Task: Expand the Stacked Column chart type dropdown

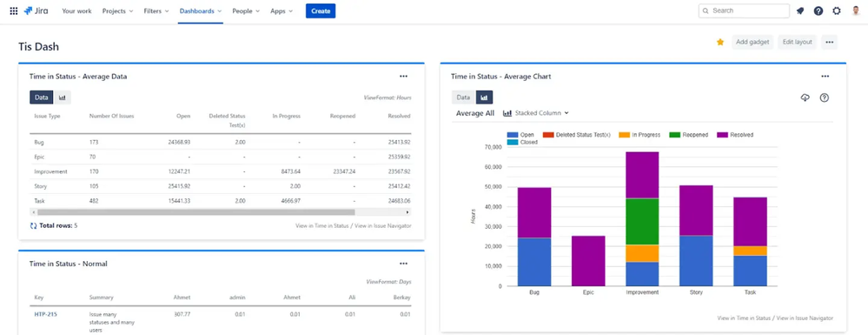Action: tap(536, 113)
